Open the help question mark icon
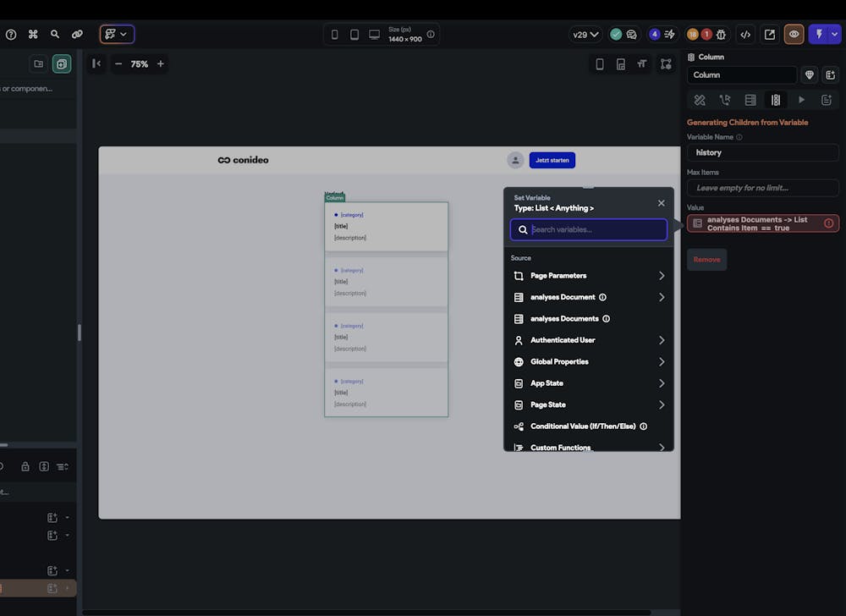This screenshot has height=616, width=846. coord(11,35)
